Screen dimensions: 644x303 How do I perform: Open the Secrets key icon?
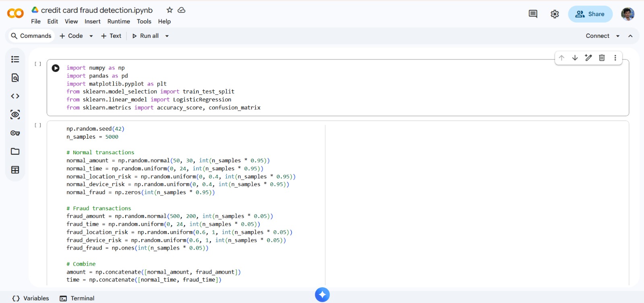click(15, 133)
